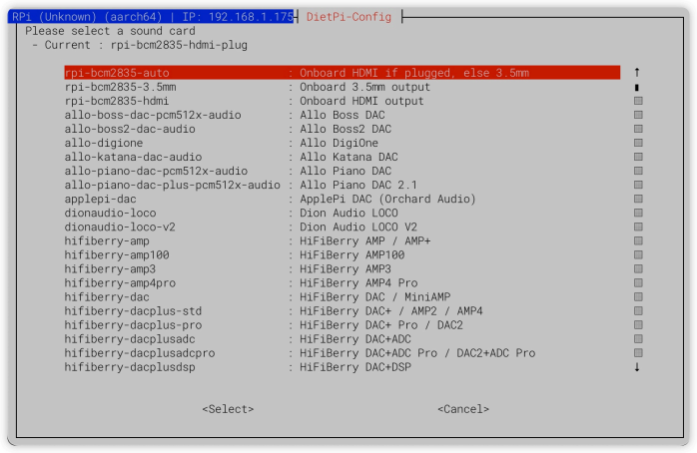Click the DietPi-Config title text
The image size is (697, 453).
pos(349,17)
